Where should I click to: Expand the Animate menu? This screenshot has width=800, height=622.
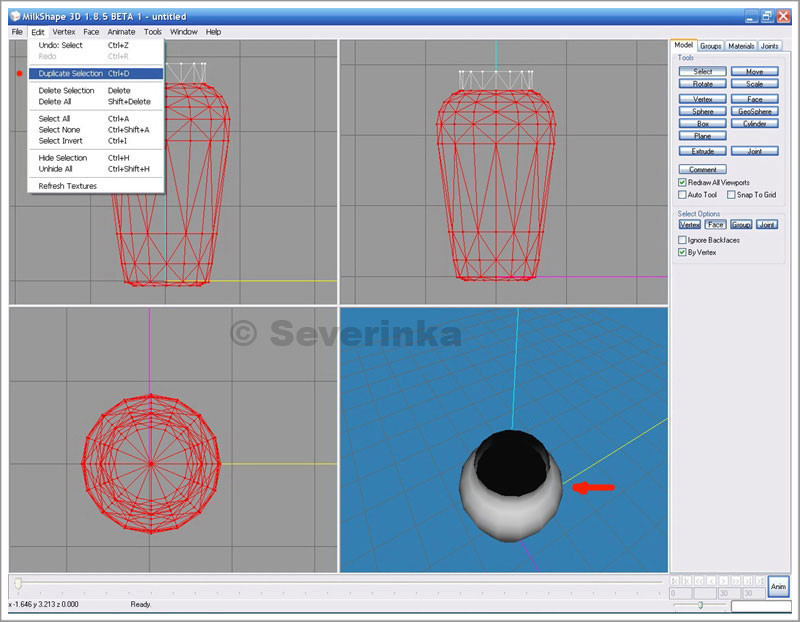[x=121, y=32]
